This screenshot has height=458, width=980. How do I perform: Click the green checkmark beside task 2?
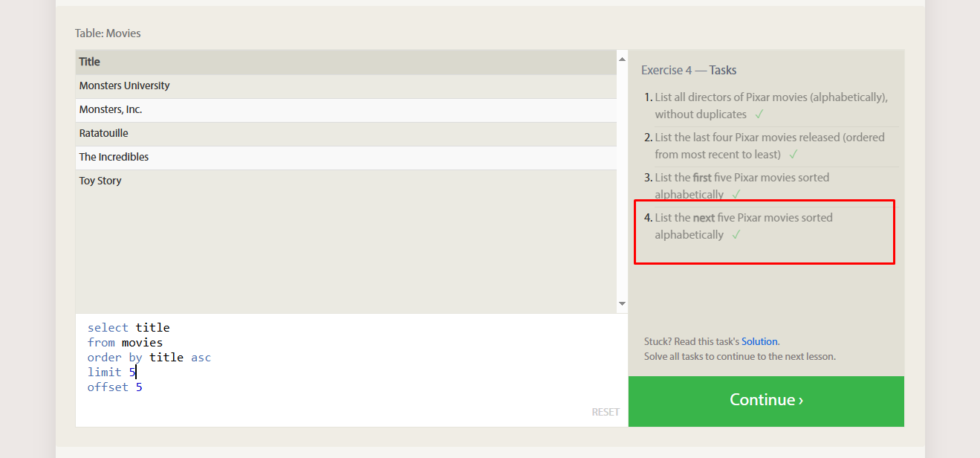(794, 155)
